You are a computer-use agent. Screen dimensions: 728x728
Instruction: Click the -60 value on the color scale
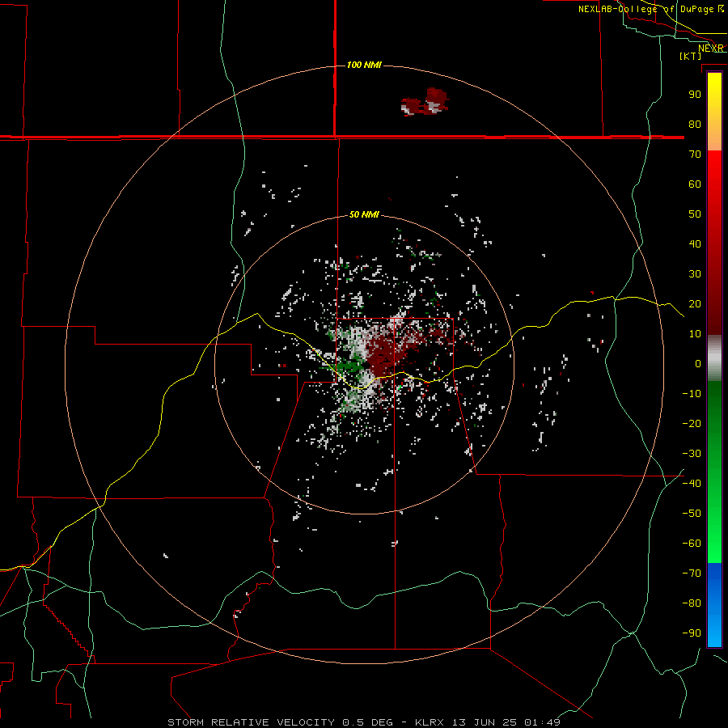pos(692,544)
